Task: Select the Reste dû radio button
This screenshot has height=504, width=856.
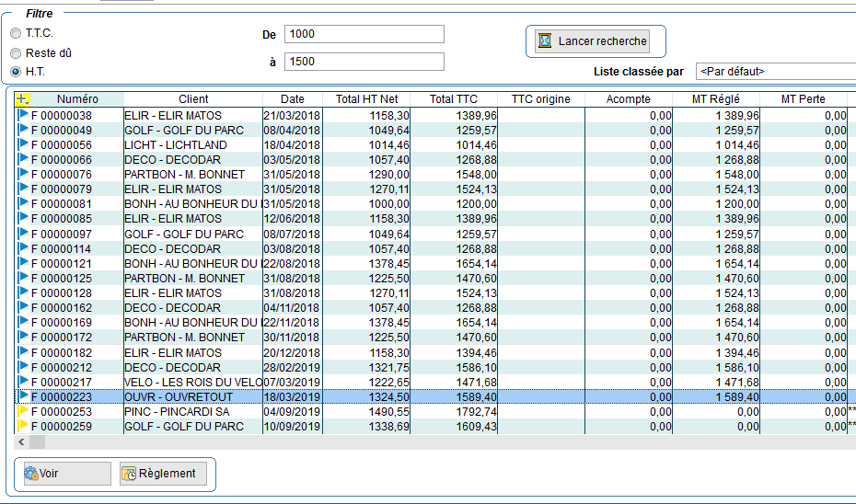Action: click(16, 53)
